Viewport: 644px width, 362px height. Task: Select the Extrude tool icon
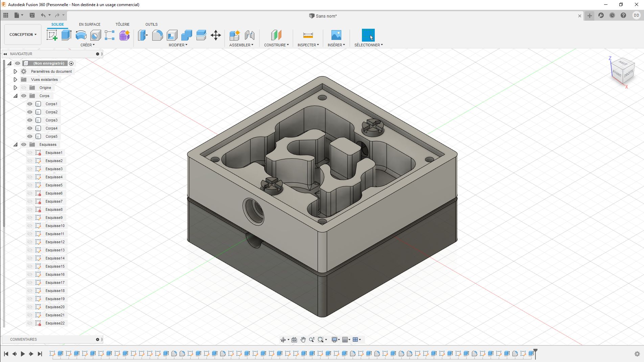coord(66,35)
